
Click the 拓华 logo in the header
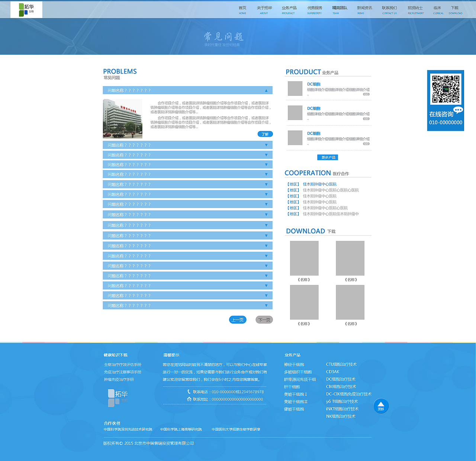26,9
